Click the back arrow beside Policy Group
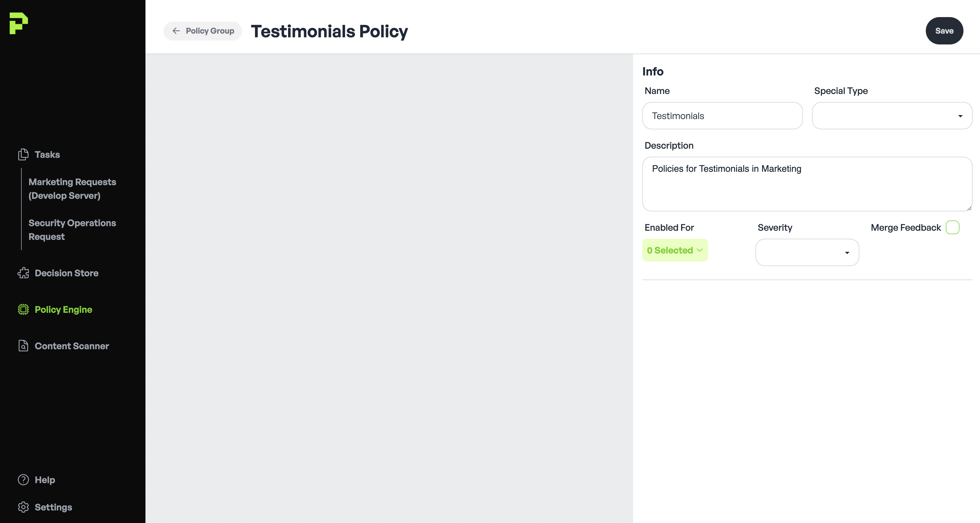Screen dimensions: 980x523 [x=176, y=31]
